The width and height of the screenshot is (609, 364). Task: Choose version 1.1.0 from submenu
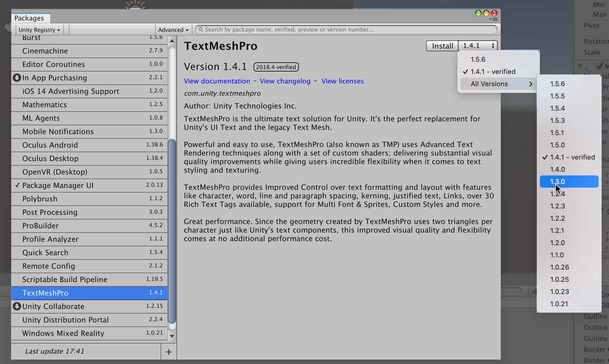[x=569, y=255]
